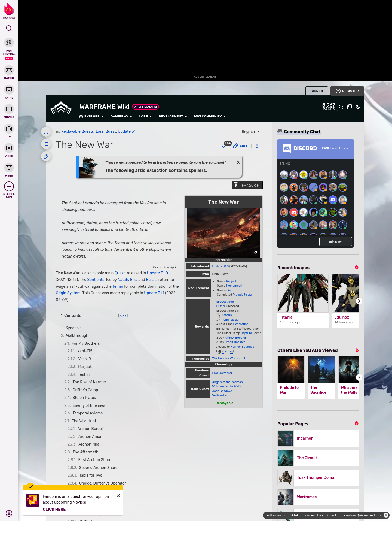This screenshot has width=392, height=545.
Task: Open the sidebar search icon
Action: [x=9, y=28]
